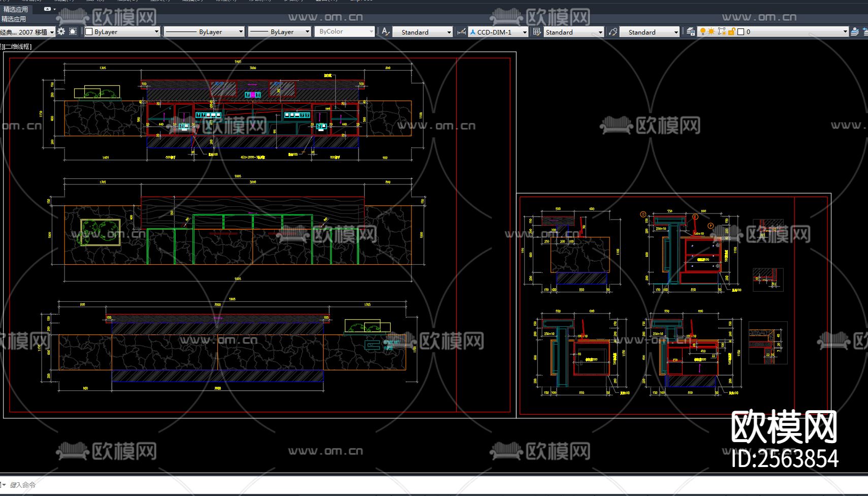Open the first 精选应用 tab
Image resolution: width=868 pixels, height=496 pixels.
[x=16, y=9]
